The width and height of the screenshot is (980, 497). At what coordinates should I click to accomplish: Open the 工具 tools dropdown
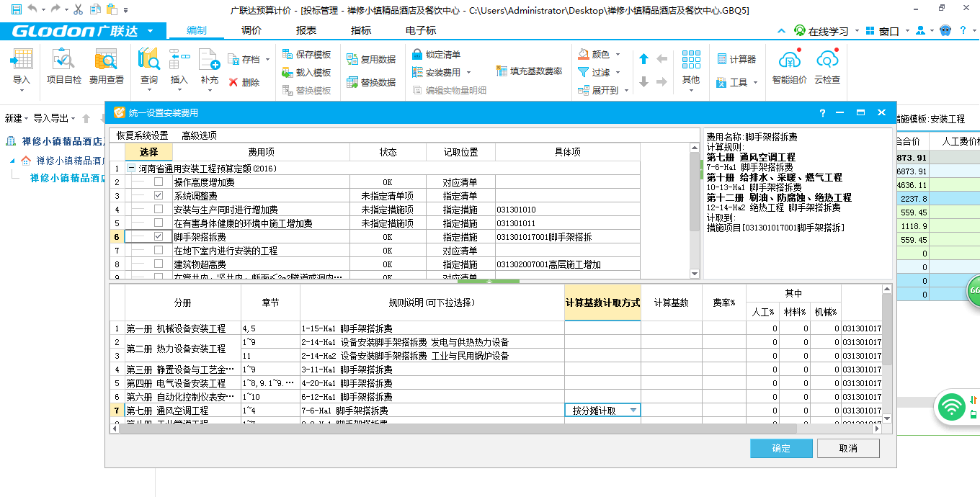click(x=755, y=83)
